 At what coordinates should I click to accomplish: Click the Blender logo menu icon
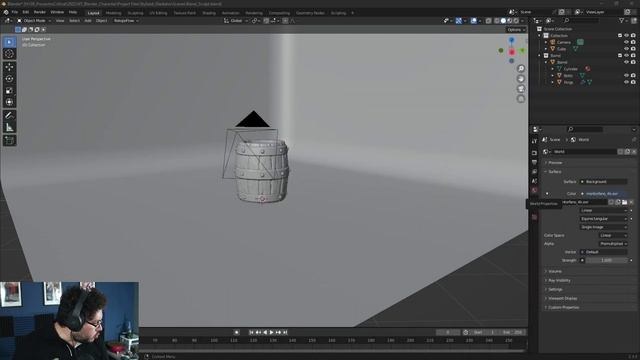click(6, 12)
